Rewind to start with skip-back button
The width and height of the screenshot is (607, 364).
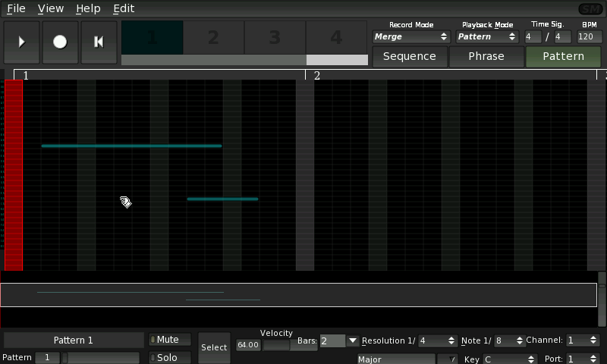pos(99,42)
